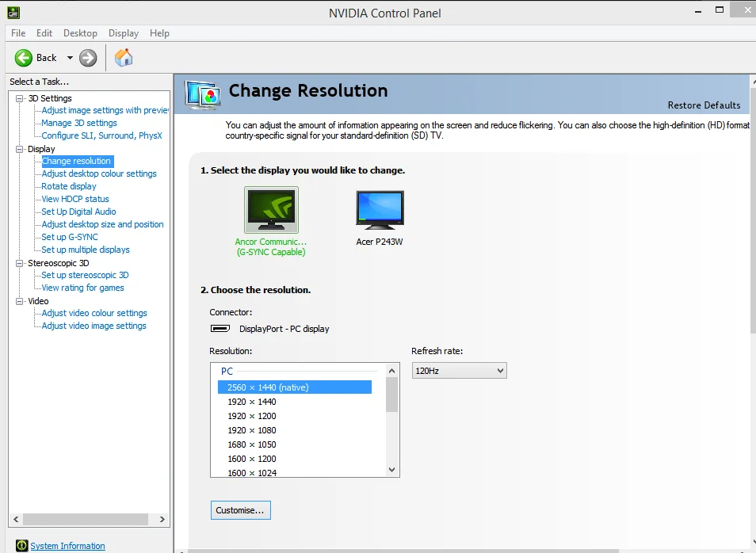Collapse the Video tree node

(x=19, y=301)
